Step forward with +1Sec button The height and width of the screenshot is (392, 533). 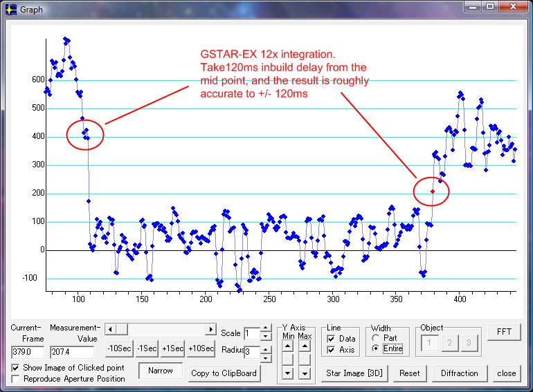pyautogui.click(x=172, y=348)
